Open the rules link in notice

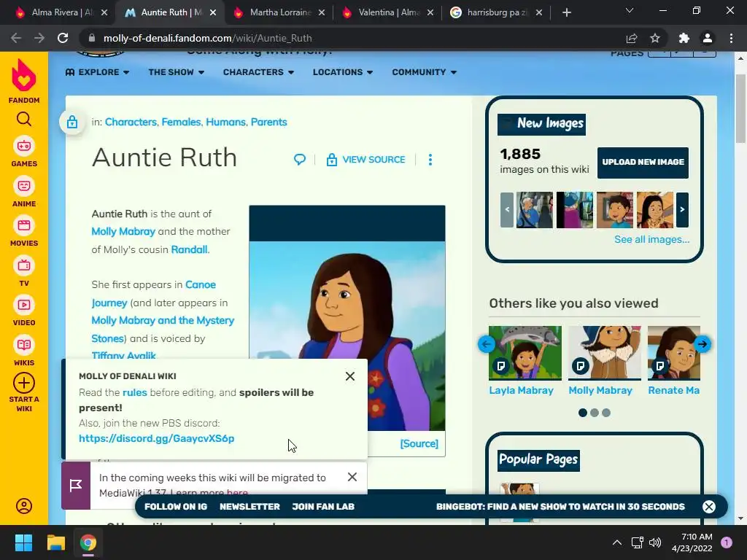point(135,392)
